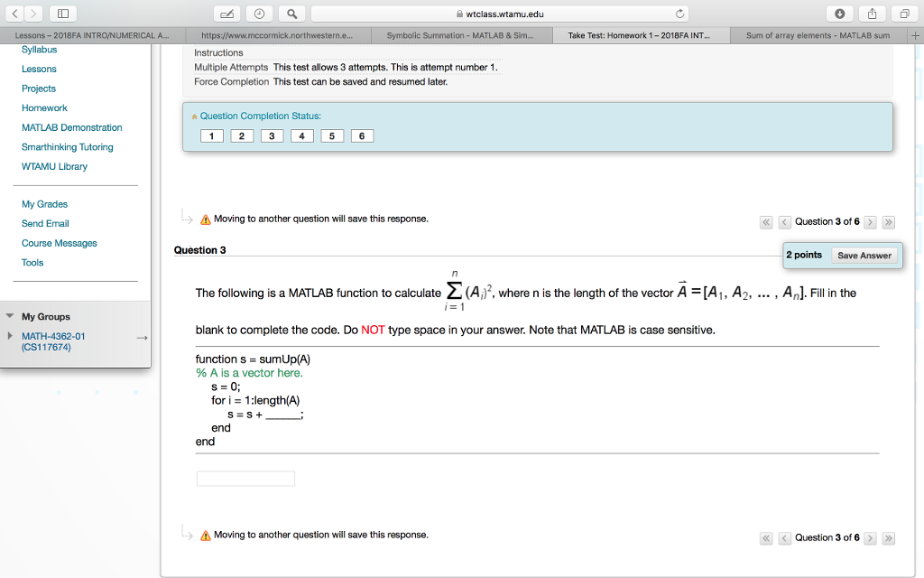
Task: Open Syllabus in course menu
Action: pos(40,50)
